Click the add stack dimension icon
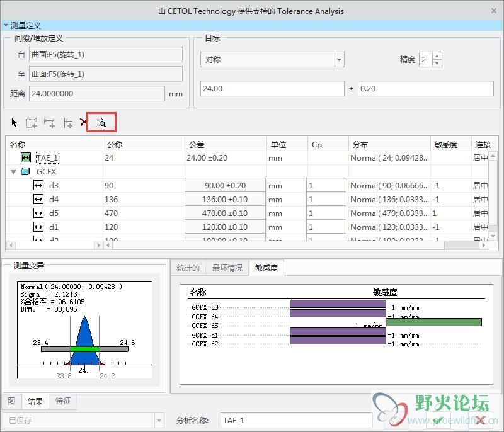Viewport: 504px width, 432px height. [67, 123]
